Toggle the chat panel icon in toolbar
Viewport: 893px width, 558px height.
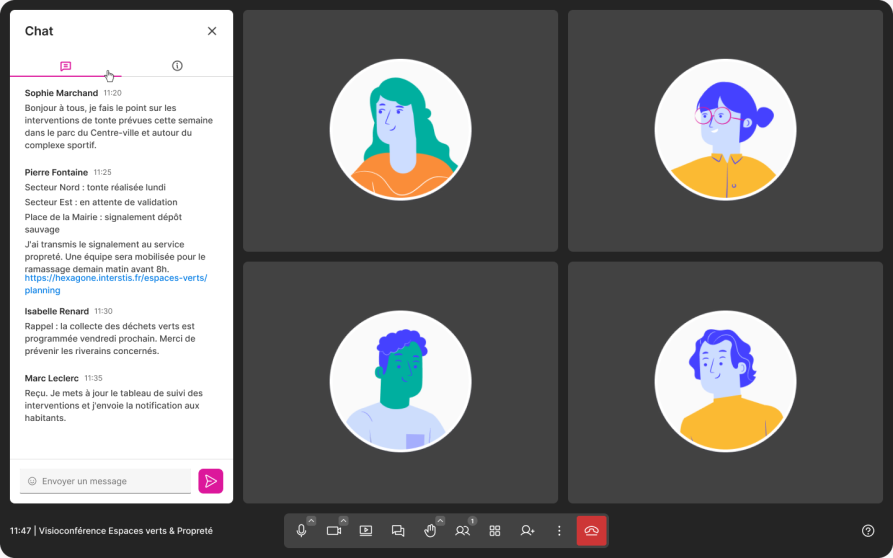(x=398, y=531)
